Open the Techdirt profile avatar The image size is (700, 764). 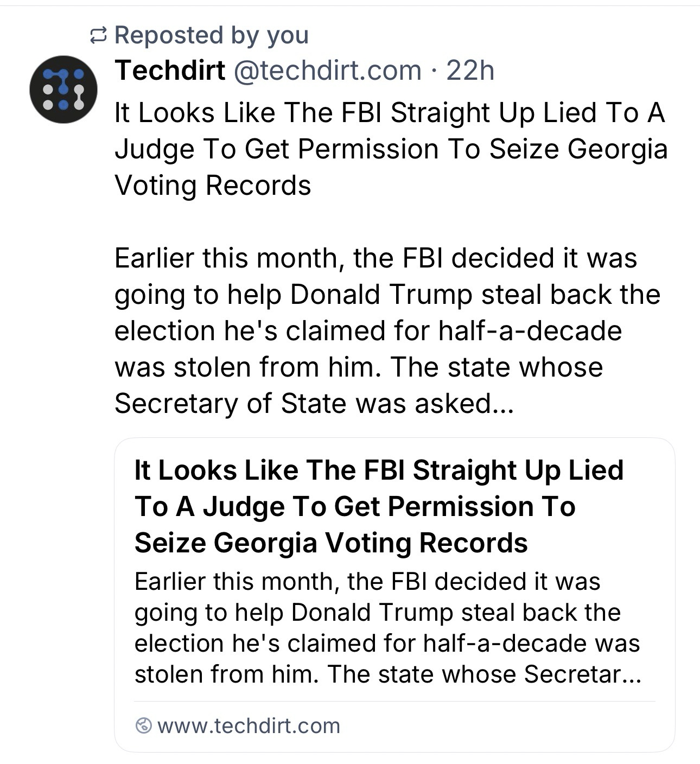tap(63, 89)
